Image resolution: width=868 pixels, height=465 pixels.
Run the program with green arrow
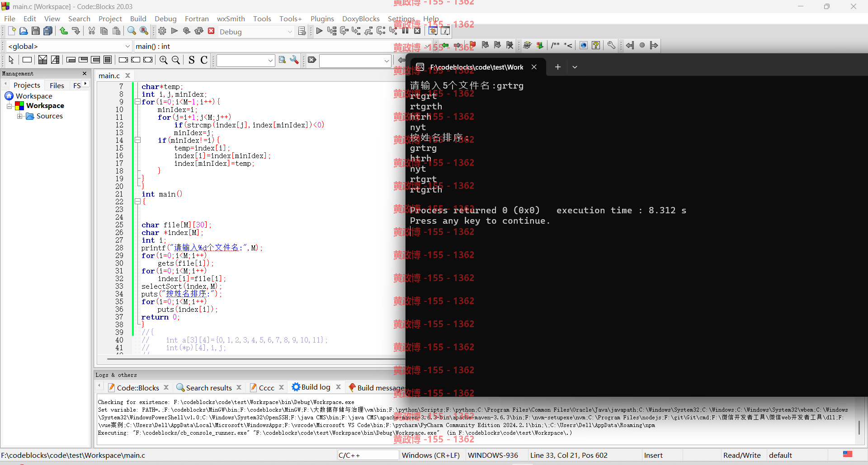(x=175, y=31)
